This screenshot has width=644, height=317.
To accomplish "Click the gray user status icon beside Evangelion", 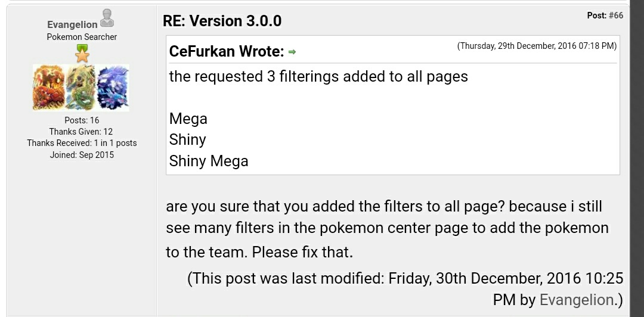I will tap(107, 18).
